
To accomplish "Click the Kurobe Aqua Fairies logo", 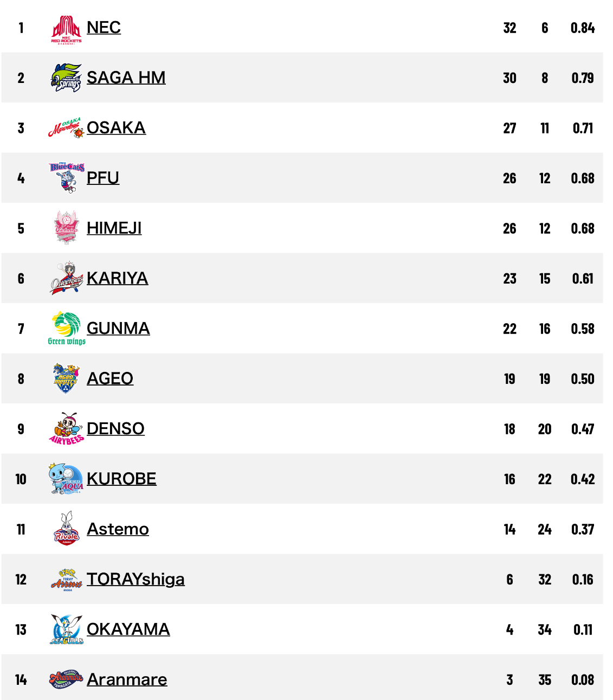I will click(x=66, y=479).
